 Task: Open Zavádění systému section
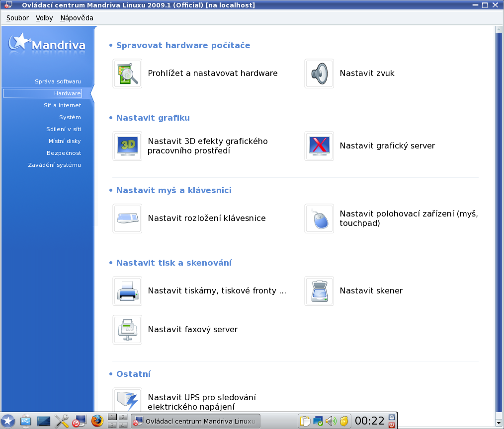(x=54, y=165)
